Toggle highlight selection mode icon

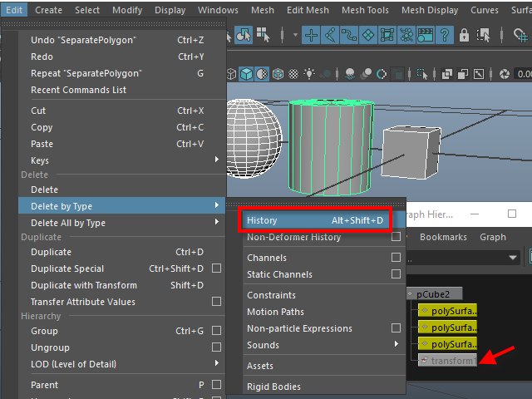pyautogui.click(x=483, y=35)
